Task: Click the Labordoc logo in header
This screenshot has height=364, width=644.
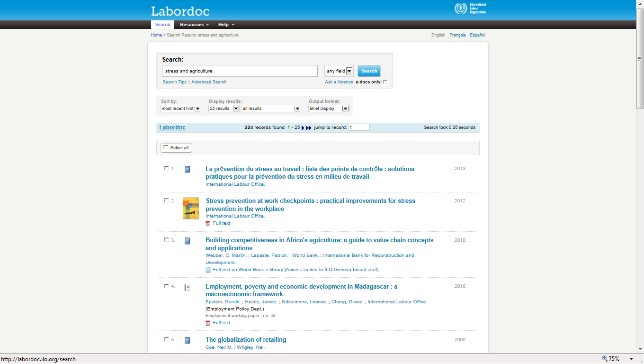Action: pyautogui.click(x=180, y=11)
